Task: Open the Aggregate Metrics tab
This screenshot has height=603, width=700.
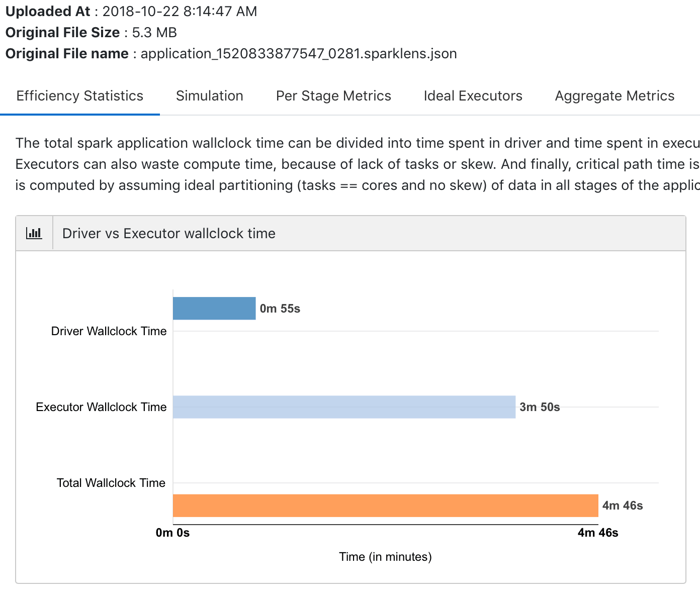Action: (x=614, y=96)
